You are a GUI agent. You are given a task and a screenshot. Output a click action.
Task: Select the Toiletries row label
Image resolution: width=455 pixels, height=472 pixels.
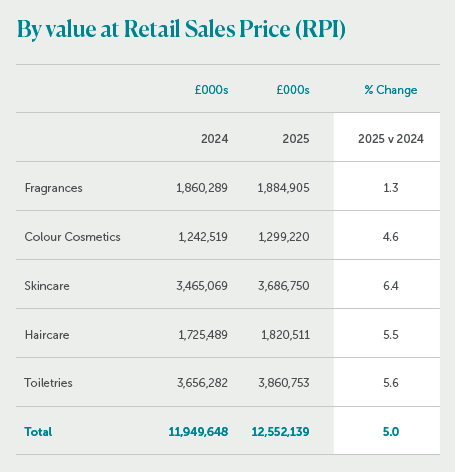[x=48, y=383]
